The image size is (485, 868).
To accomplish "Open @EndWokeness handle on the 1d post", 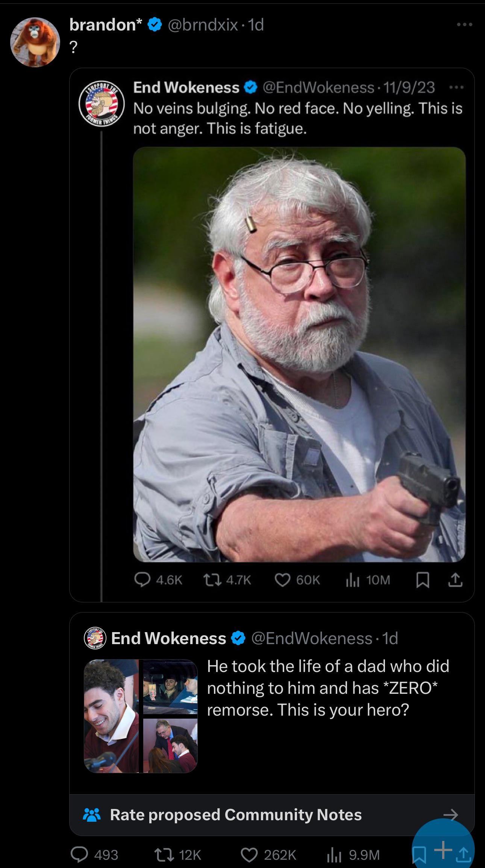I will click(312, 638).
